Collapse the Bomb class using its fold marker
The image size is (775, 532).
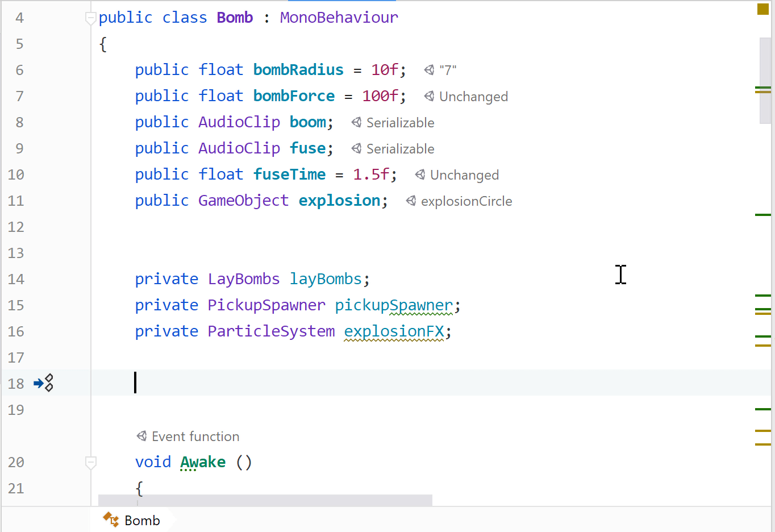point(90,19)
